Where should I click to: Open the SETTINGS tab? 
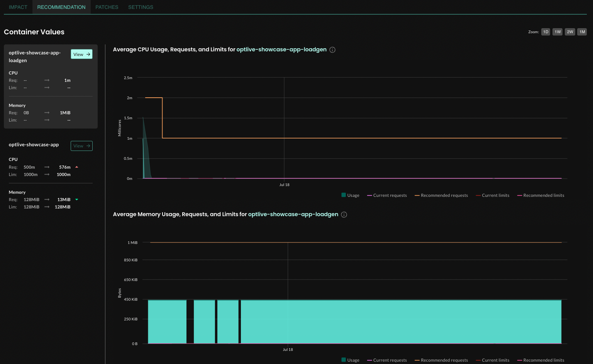click(141, 7)
